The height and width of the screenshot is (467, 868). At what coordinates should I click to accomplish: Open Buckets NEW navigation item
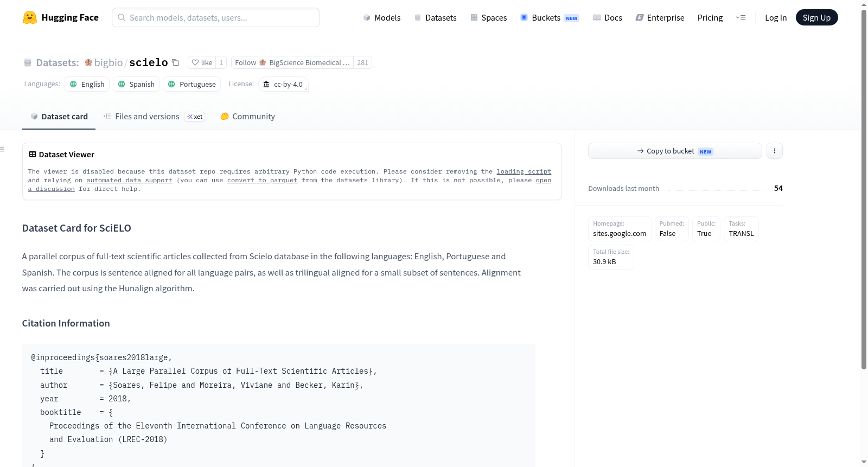pos(550,18)
